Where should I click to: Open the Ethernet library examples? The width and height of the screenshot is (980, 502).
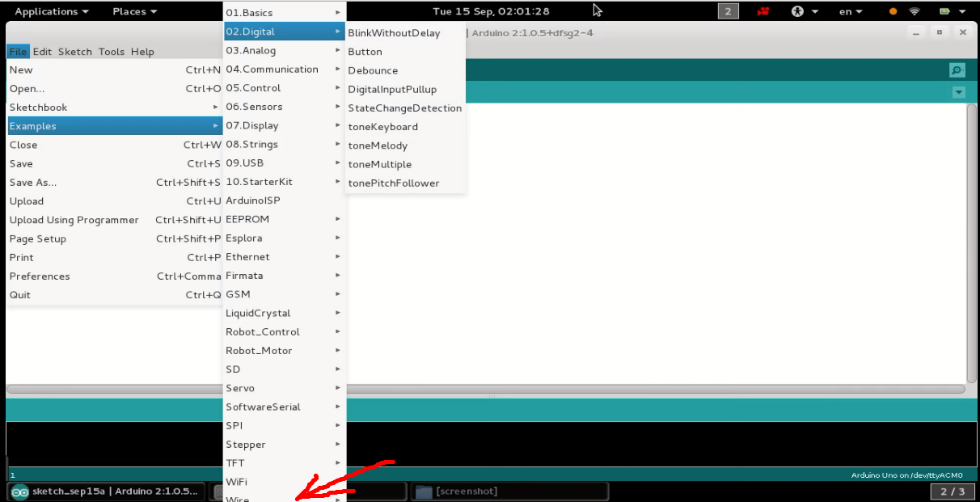285,256
